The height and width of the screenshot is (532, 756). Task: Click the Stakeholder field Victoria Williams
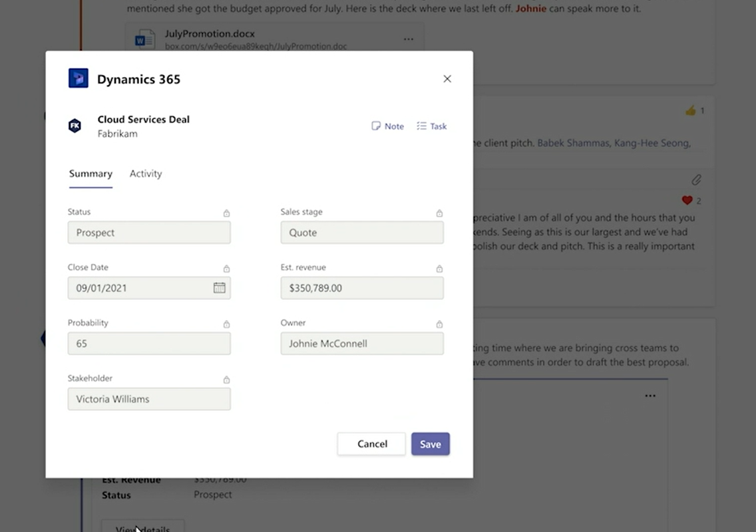149,399
